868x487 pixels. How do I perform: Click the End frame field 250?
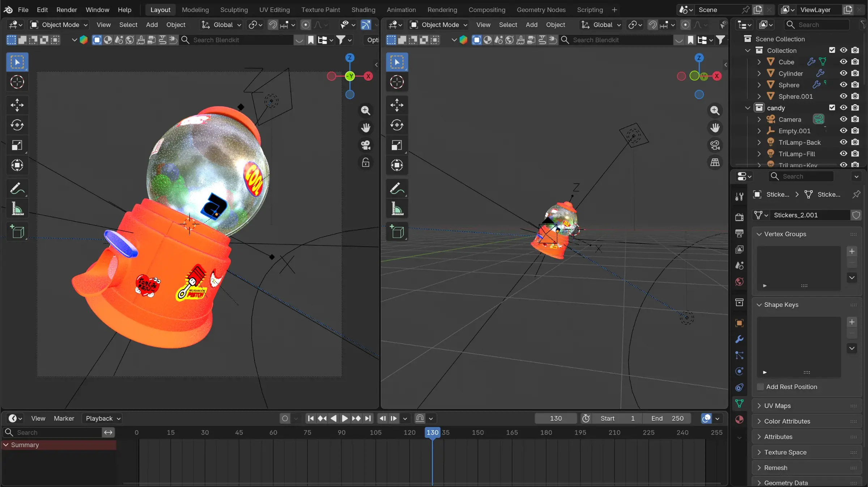coord(667,419)
